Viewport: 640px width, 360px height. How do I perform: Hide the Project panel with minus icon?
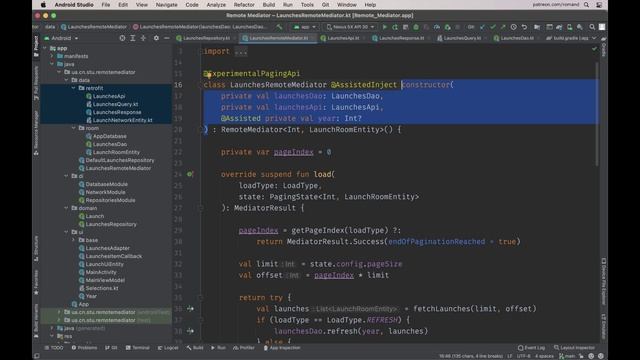[167, 38]
